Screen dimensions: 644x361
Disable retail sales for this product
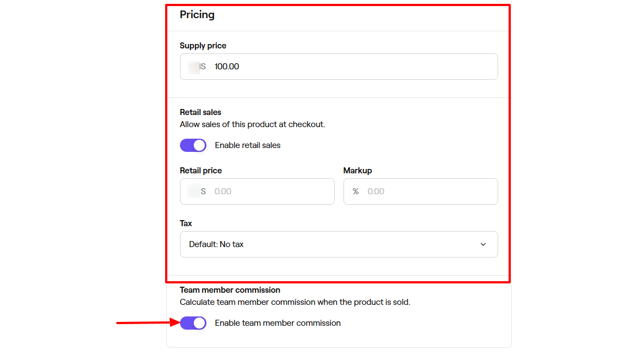point(193,145)
